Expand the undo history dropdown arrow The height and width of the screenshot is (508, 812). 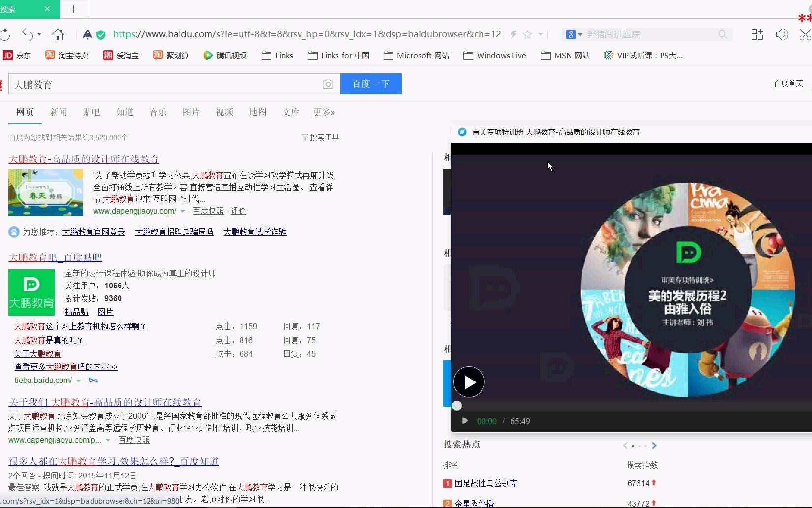(39, 34)
